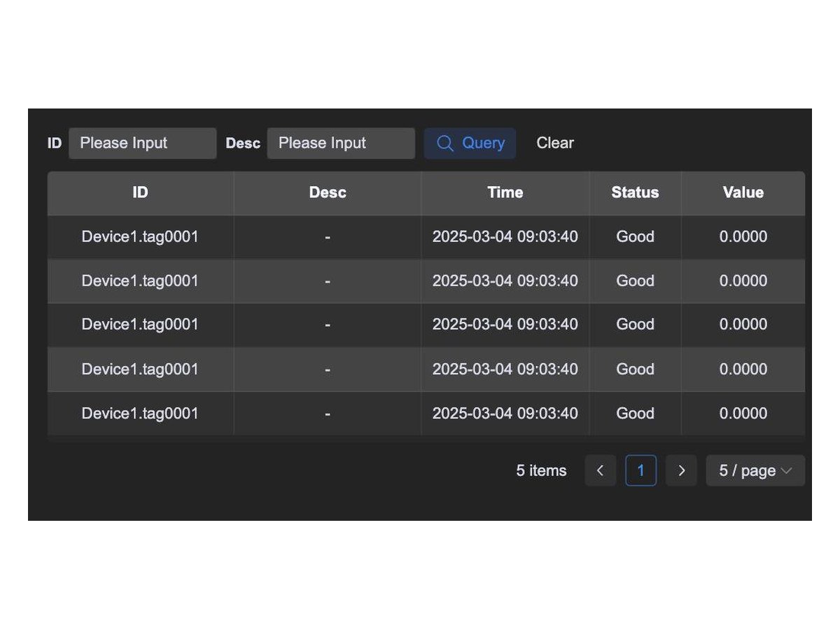The image size is (840, 630).
Task: Run the search with Query button
Action: pos(470,143)
